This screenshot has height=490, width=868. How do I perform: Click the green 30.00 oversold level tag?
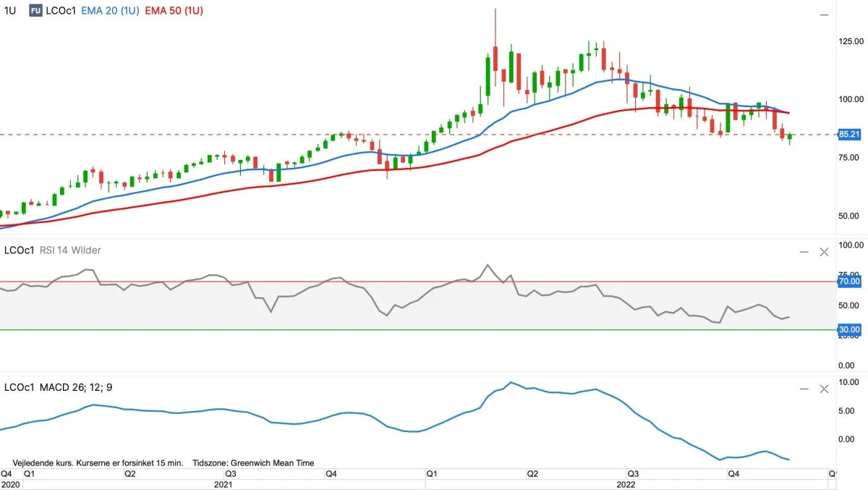tap(848, 329)
